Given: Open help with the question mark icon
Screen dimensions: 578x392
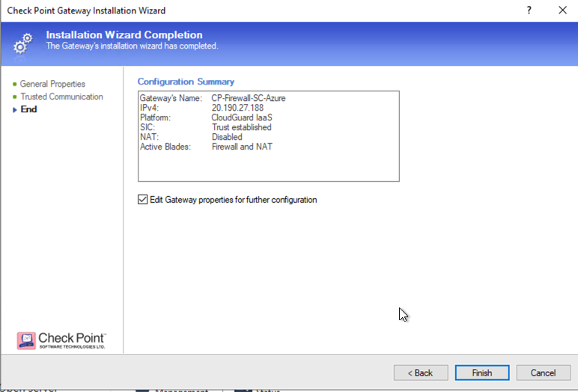Looking at the screenshot, I should tap(530, 10).
